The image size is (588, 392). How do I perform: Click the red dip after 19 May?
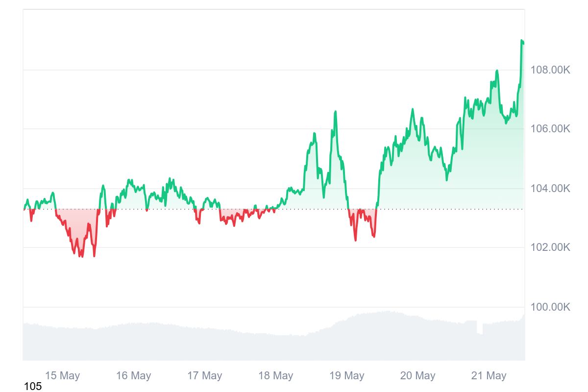[355, 239]
